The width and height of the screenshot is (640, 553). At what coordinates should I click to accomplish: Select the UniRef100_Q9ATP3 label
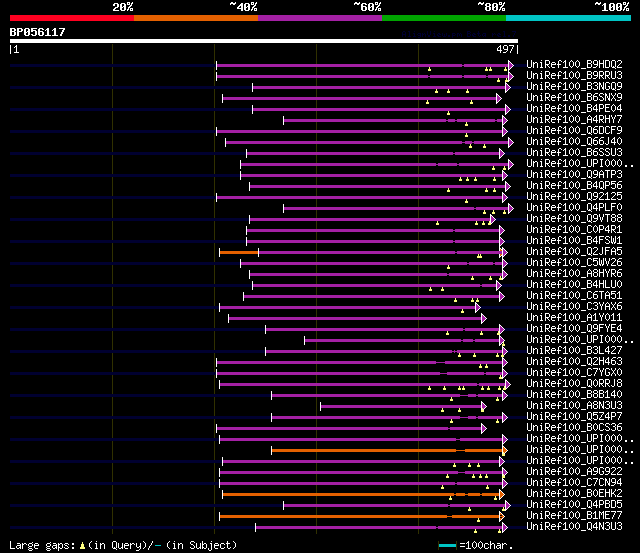tap(574, 174)
